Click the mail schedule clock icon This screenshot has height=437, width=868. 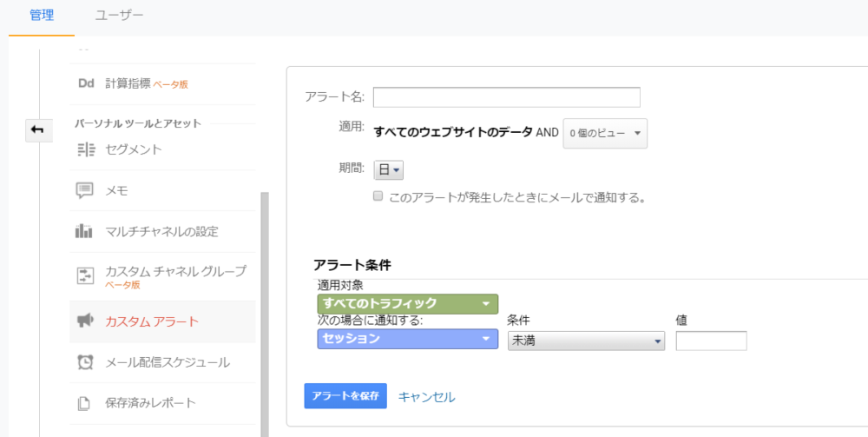click(x=85, y=362)
